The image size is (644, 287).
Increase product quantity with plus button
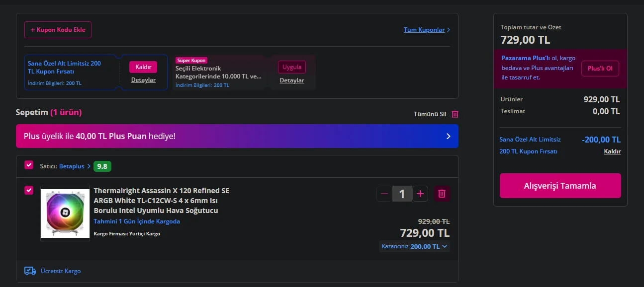420,194
